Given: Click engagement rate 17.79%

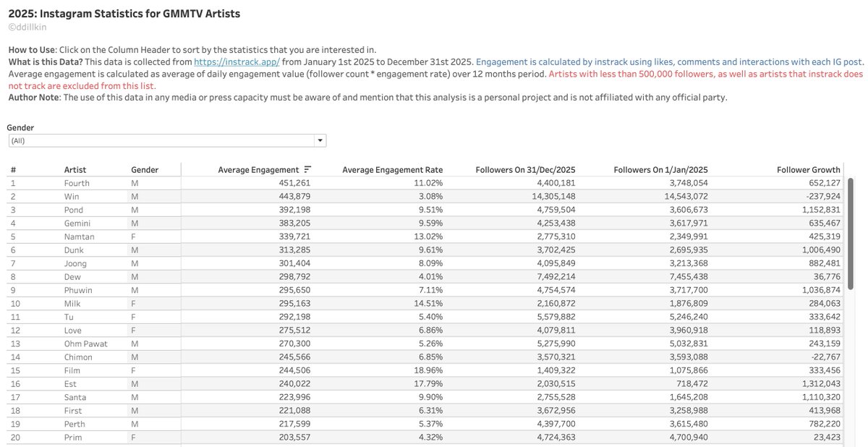Looking at the screenshot, I should point(429,384).
